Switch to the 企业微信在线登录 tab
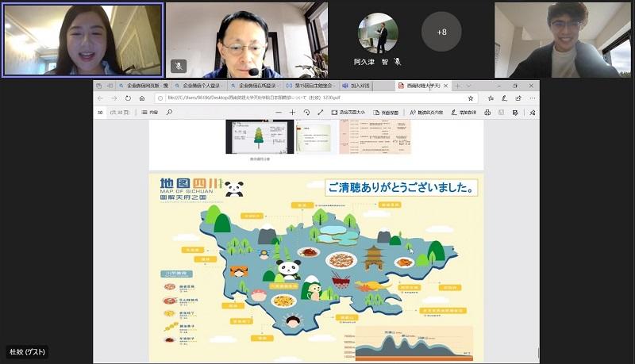635x364 pixels. tap(255, 86)
